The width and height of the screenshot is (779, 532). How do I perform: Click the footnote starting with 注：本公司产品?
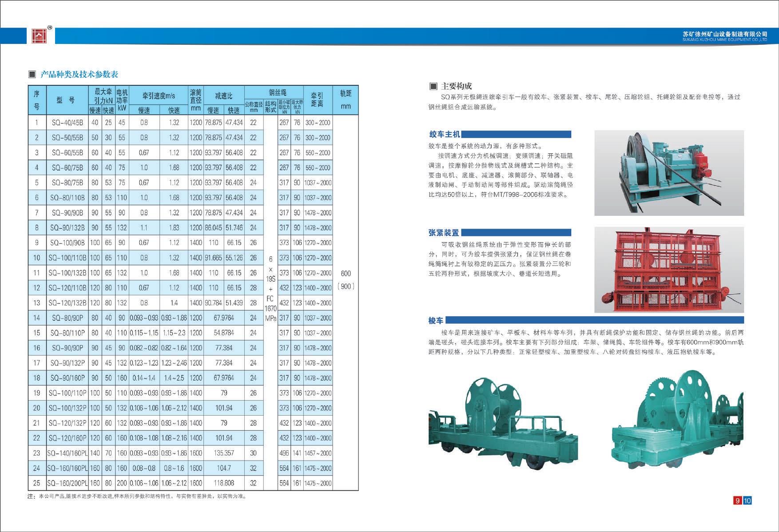[137, 496]
